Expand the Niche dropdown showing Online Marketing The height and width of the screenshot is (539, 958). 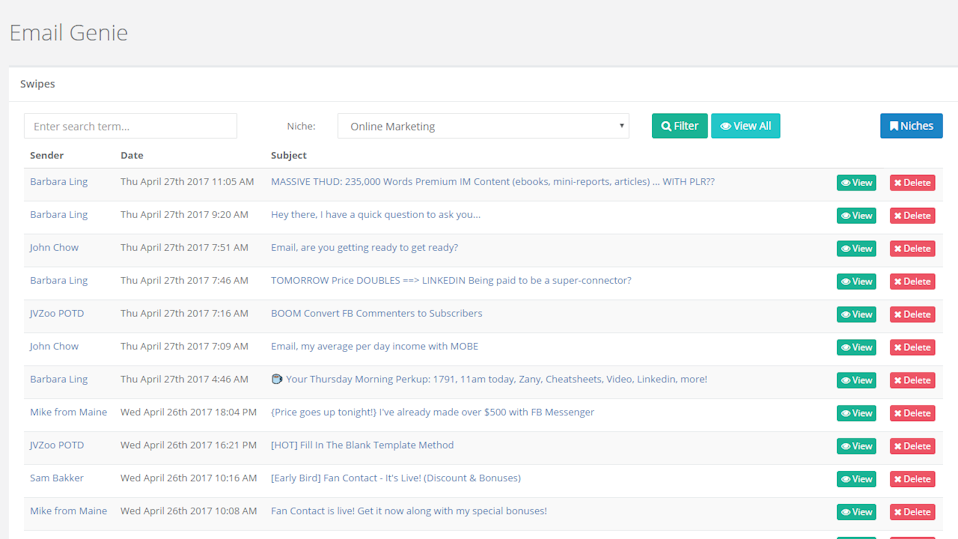pyautogui.click(x=483, y=126)
